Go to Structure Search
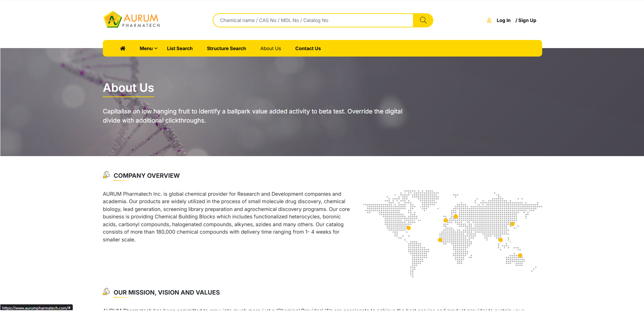Viewport: 644px width, 322px height. (226, 48)
